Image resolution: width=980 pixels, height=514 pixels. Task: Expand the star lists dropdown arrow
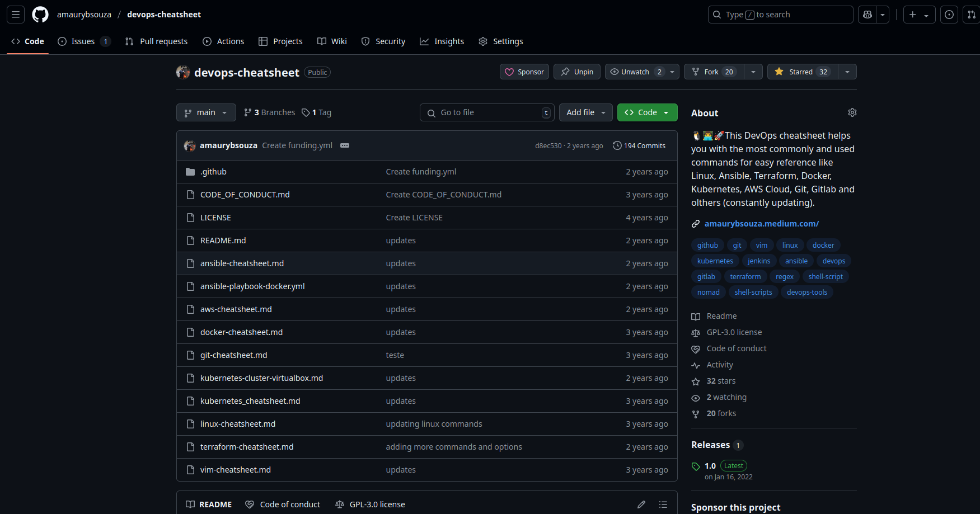pyautogui.click(x=847, y=72)
